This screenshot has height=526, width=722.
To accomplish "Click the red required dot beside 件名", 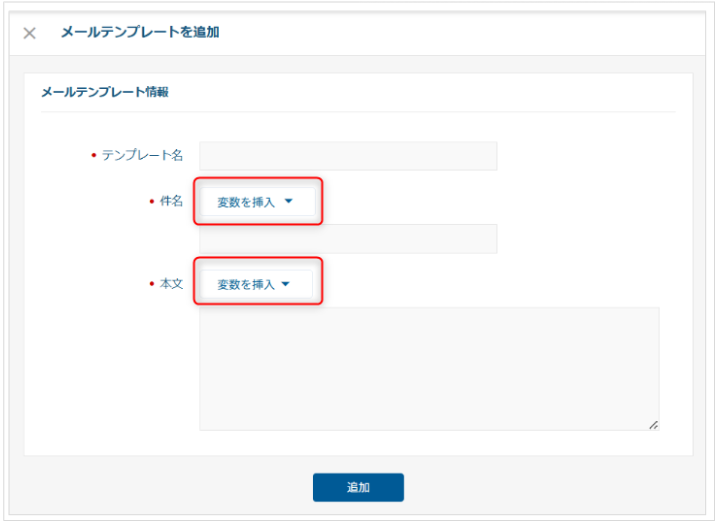I will (151, 201).
